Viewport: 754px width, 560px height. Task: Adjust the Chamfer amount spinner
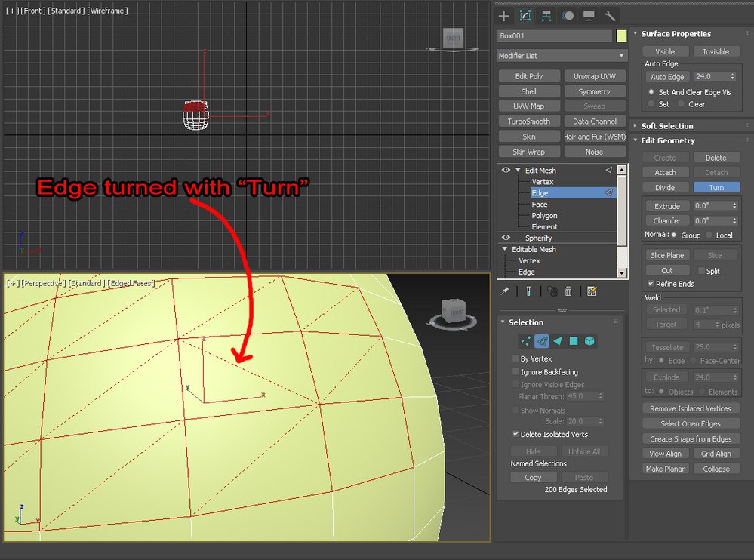pos(734,220)
